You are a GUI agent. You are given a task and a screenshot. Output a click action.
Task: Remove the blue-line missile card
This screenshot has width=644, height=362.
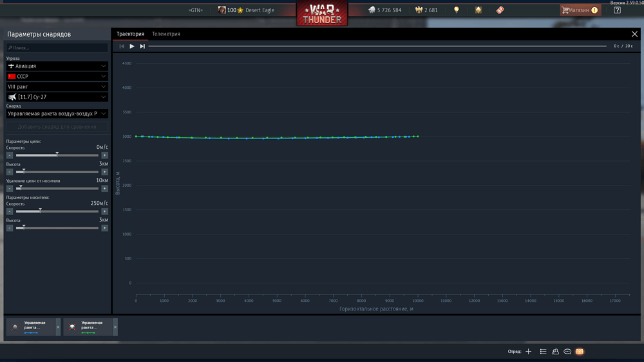pos(58,327)
